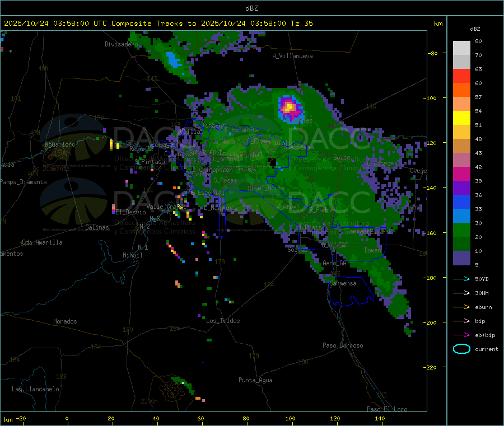
Task: Click the 'Pampa_Diamante' map label
Action: (x=24, y=182)
